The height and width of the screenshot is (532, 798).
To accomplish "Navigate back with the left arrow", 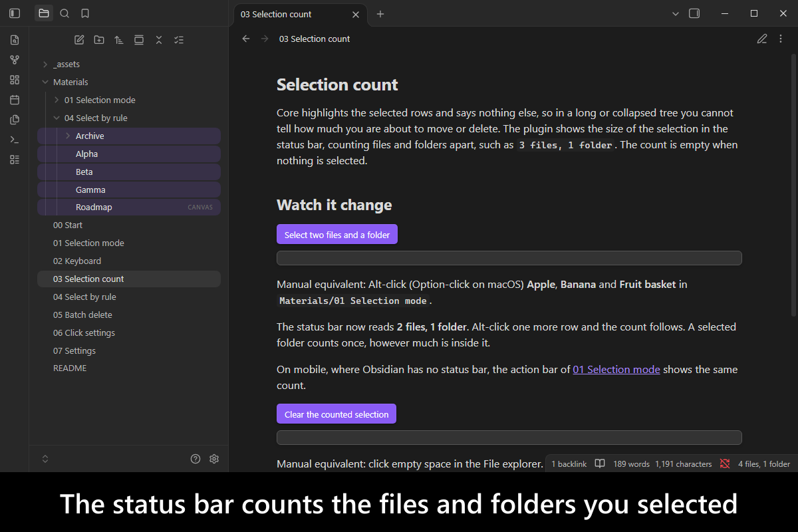I will (246, 39).
